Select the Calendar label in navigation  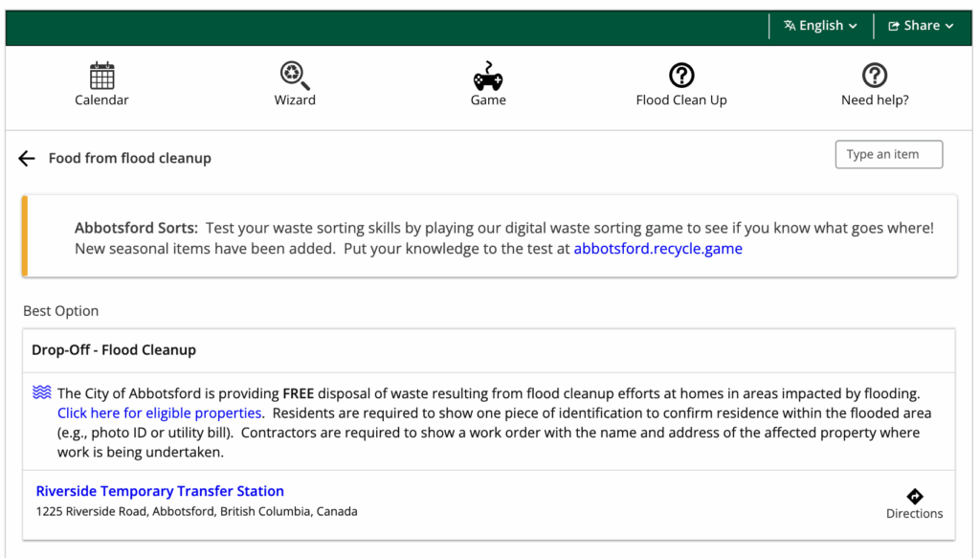tap(101, 100)
